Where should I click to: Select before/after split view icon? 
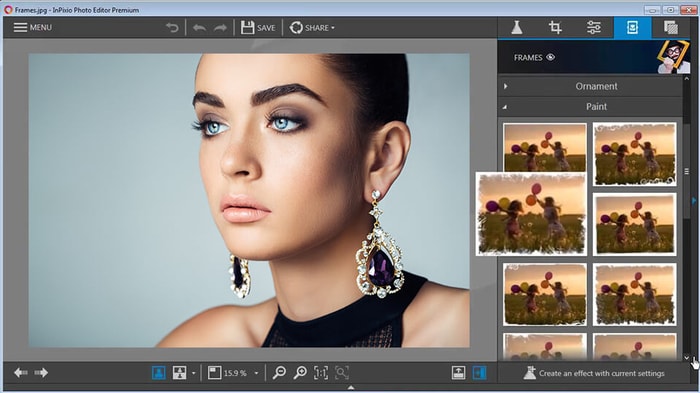tap(179, 372)
